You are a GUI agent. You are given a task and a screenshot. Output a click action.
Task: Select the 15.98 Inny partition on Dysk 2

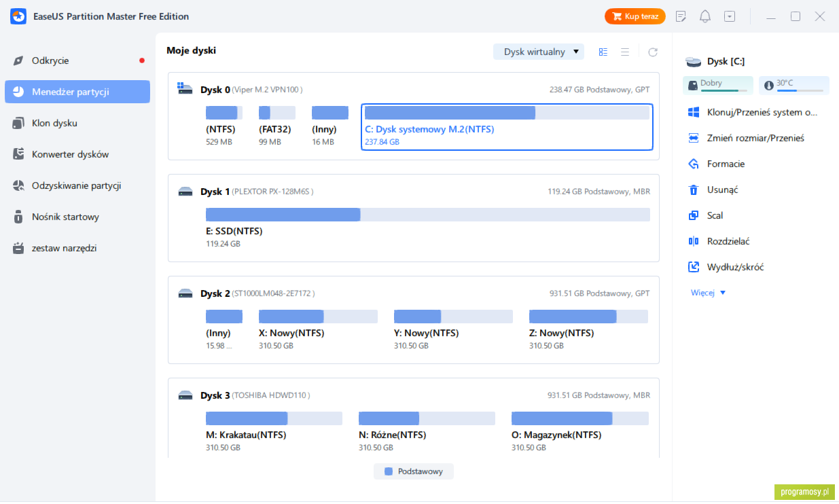[x=224, y=330]
